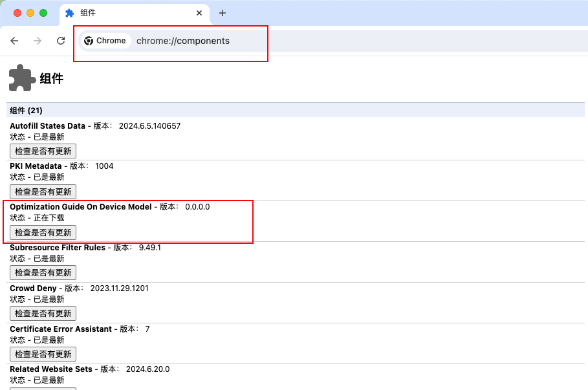Check updates for Certificate Error Assistant

(x=43, y=354)
